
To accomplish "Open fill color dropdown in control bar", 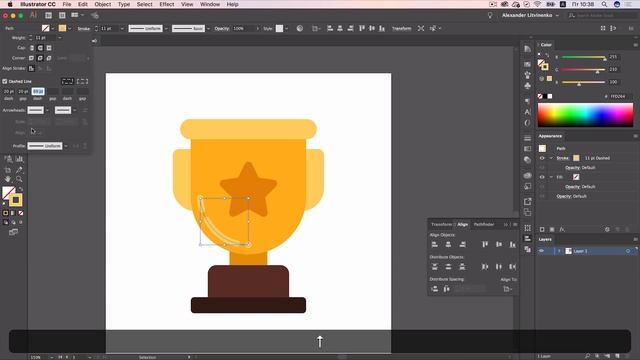I will point(53,28).
